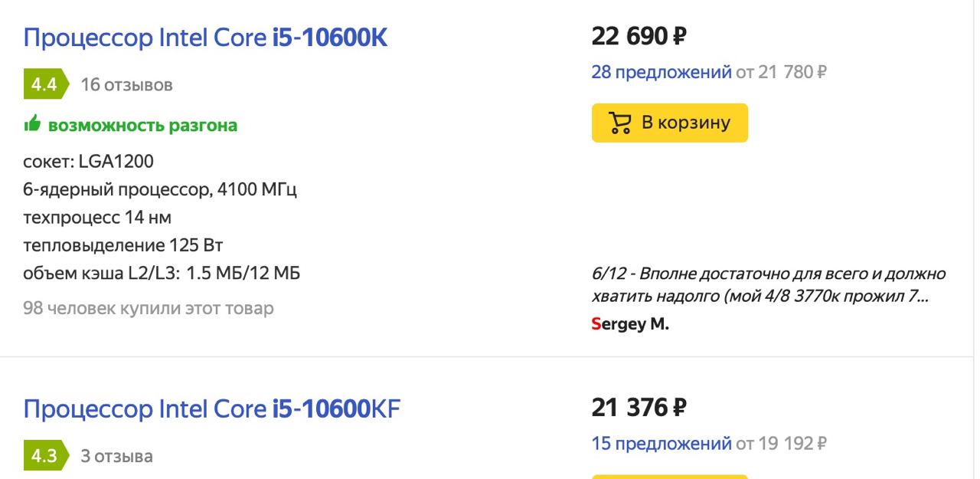The image size is (980, 479).
Task: Click the 98 человек купили этот товар text
Action: tap(149, 308)
